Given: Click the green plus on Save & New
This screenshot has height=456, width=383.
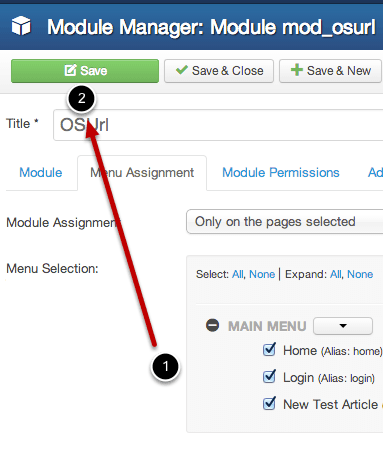Looking at the screenshot, I should pyautogui.click(x=296, y=70).
